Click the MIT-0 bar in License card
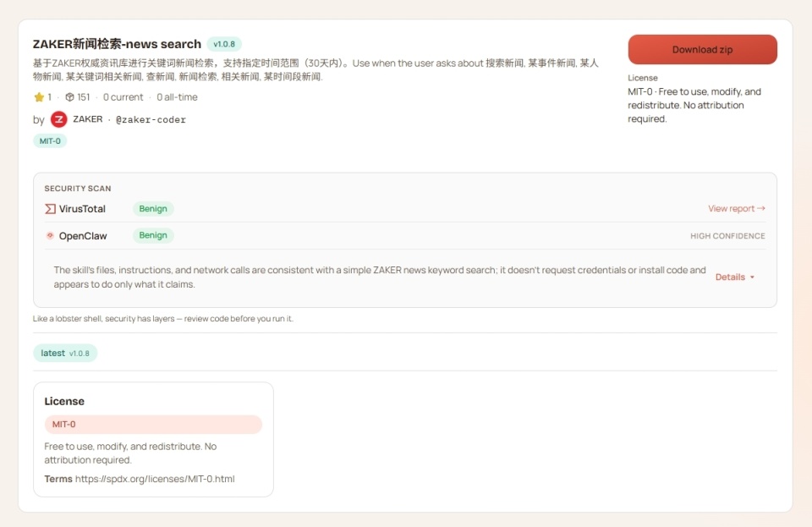This screenshot has width=812, height=527. point(153,425)
